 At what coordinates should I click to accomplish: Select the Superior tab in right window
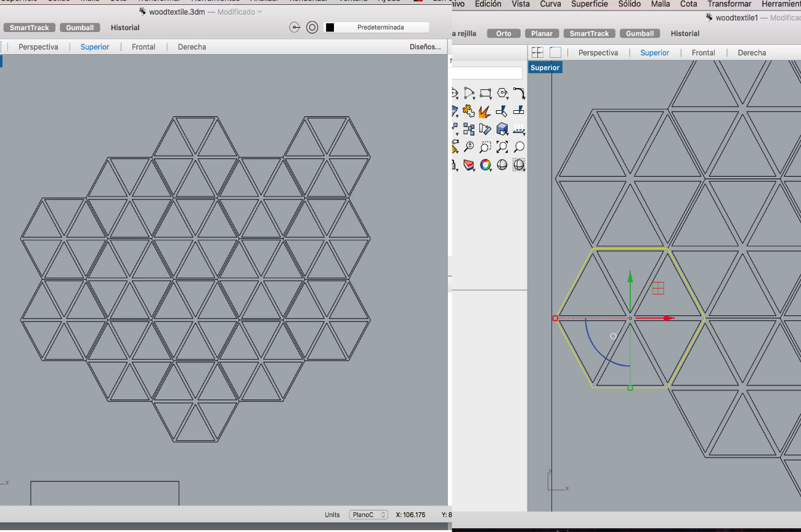coord(654,53)
